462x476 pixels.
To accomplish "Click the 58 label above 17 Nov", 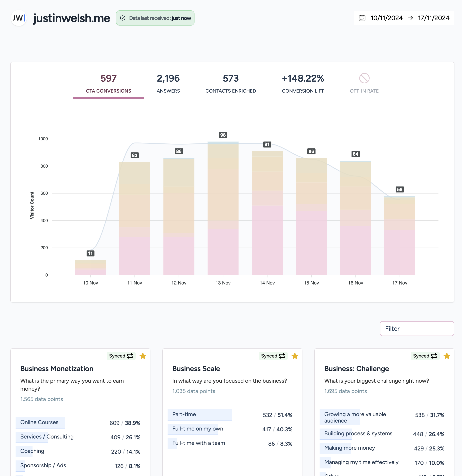I will point(400,190).
